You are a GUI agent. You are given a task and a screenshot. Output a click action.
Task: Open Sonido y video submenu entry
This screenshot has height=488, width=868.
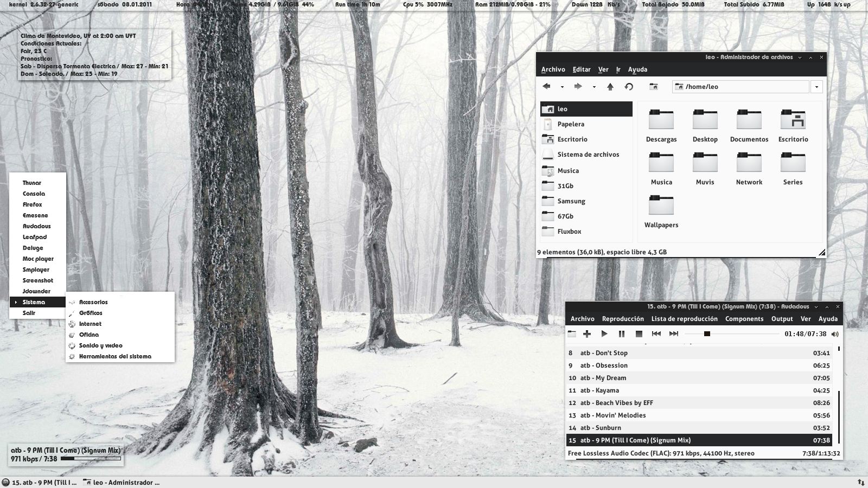(x=120, y=346)
